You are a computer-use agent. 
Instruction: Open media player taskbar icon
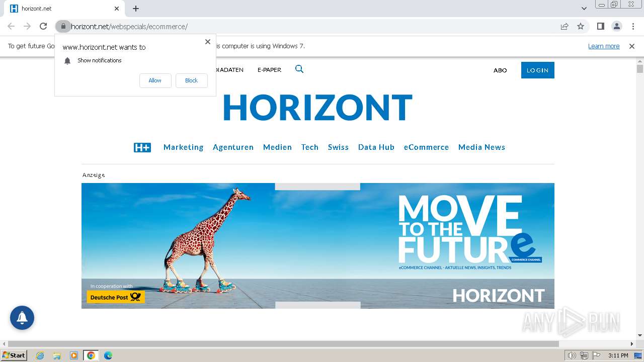74,355
